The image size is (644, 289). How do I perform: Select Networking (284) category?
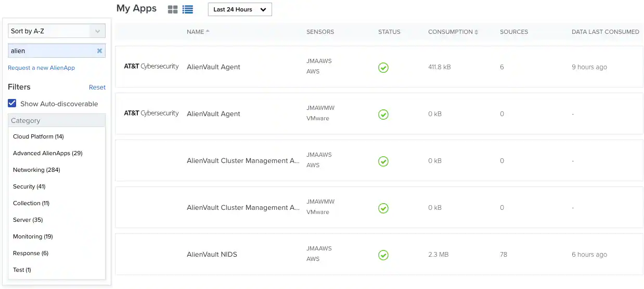point(36,170)
